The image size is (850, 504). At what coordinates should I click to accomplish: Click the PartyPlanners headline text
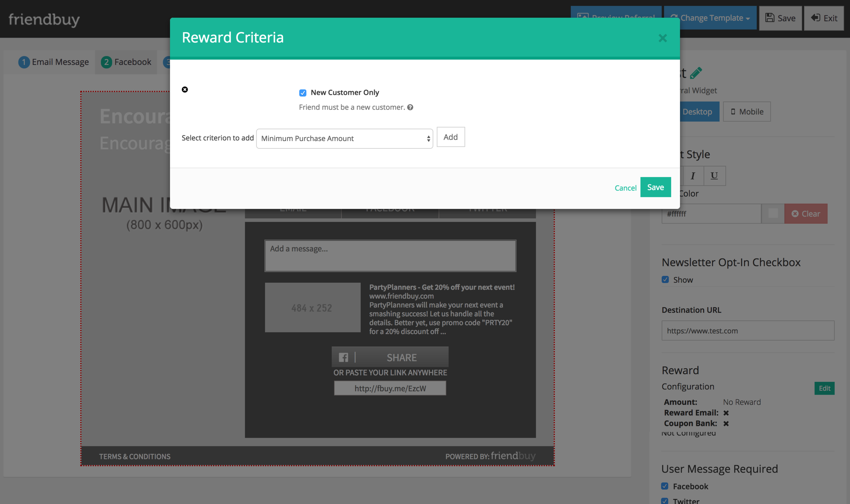click(x=442, y=287)
